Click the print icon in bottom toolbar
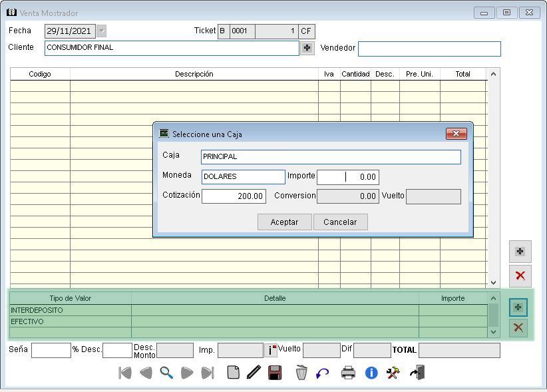Image resolution: width=547 pixels, height=392 pixels. pos(348,373)
